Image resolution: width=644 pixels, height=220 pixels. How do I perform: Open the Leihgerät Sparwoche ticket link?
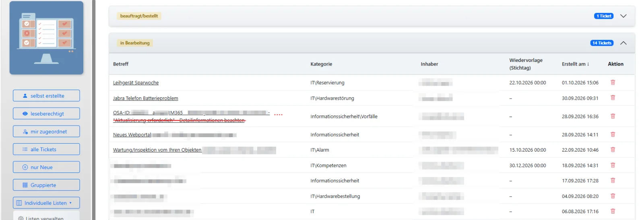click(136, 83)
